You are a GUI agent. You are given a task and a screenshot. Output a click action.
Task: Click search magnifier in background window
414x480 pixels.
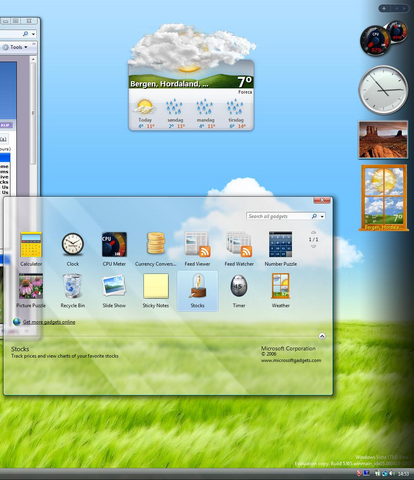pos(26,34)
